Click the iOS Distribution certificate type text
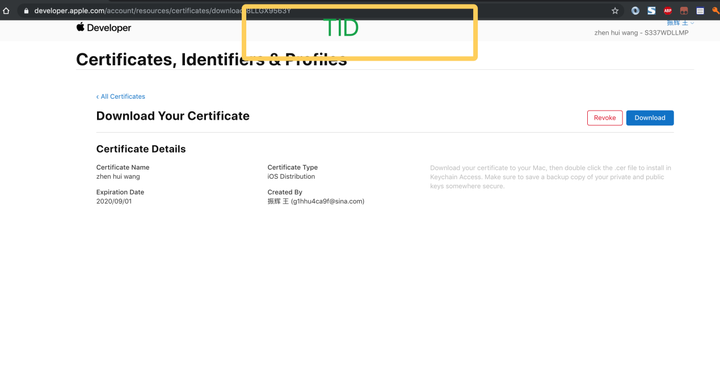Image resolution: width=720 pixels, height=367 pixels. 291,176
